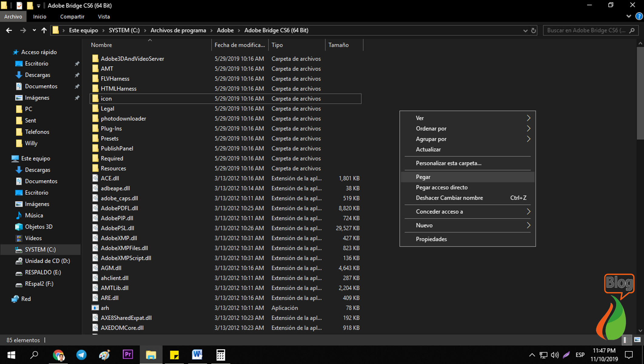Image resolution: width=644 pixels, height=364 pixels.
Task: Expand the Ver submenu
Action: point(468,118)
